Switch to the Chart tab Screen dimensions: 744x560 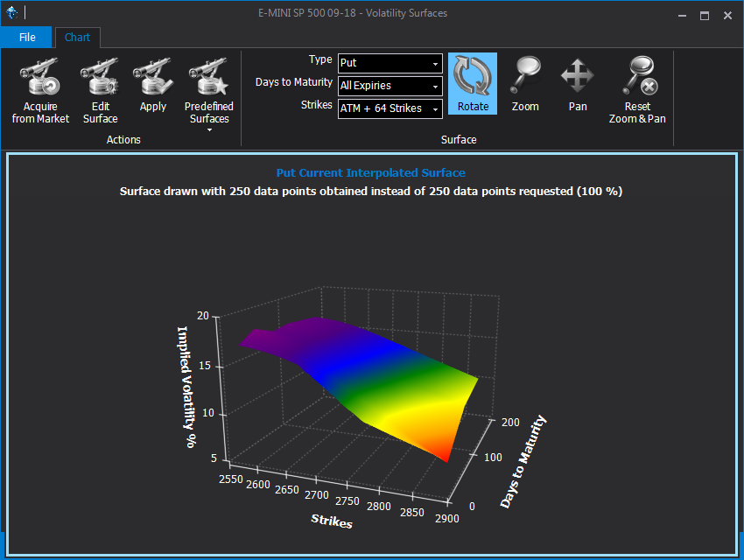click(78, 38)
